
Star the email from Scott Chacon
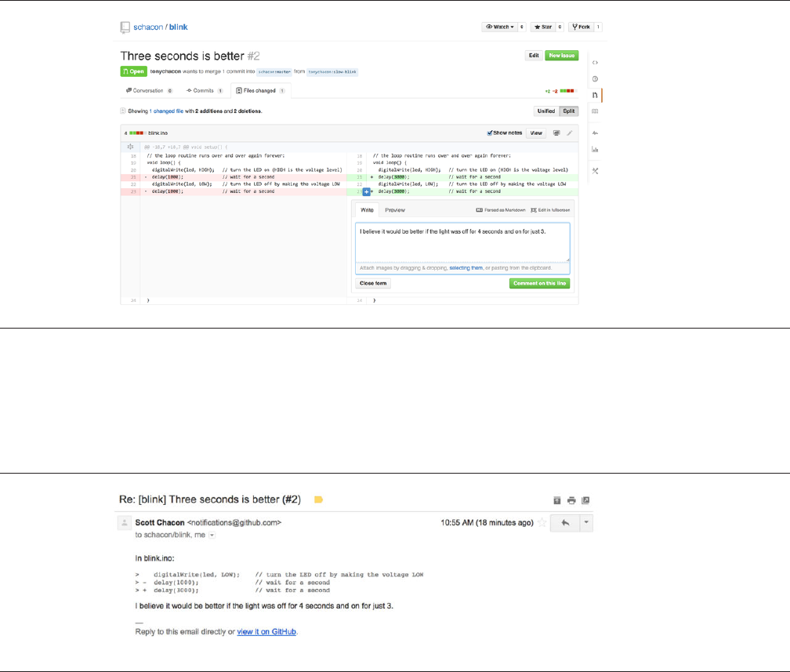pos(542,523)
